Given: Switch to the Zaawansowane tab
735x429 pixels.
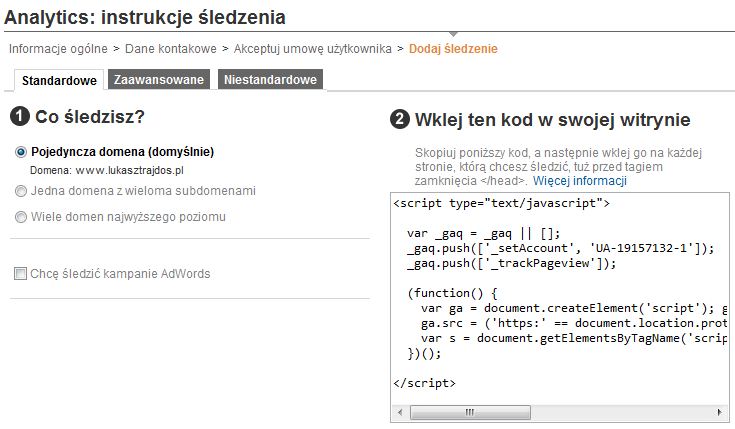Looking at the screenshot, I should coord(159,79).
